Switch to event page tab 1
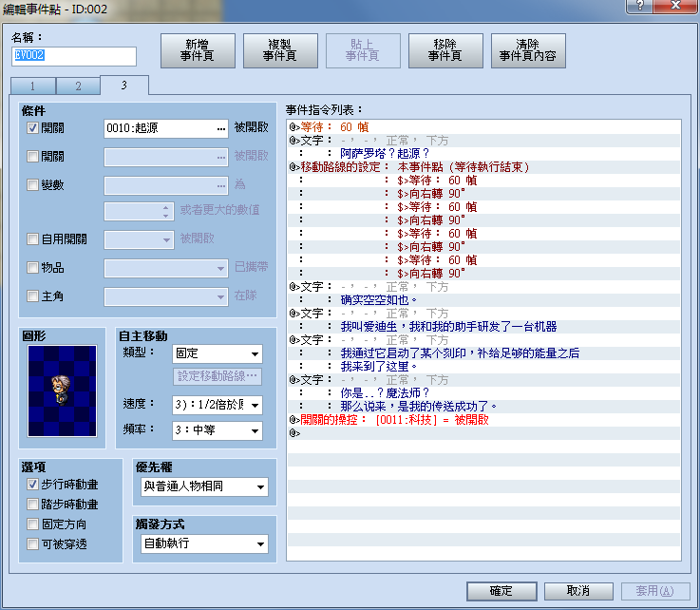The width and height of the screenshot is (700, 610). pos(33,86)
